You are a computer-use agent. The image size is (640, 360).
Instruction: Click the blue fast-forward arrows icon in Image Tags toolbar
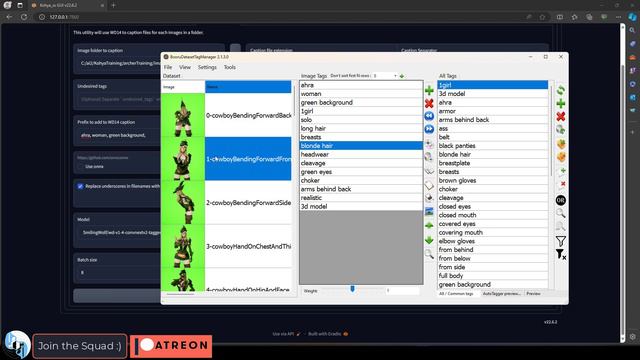429,129
